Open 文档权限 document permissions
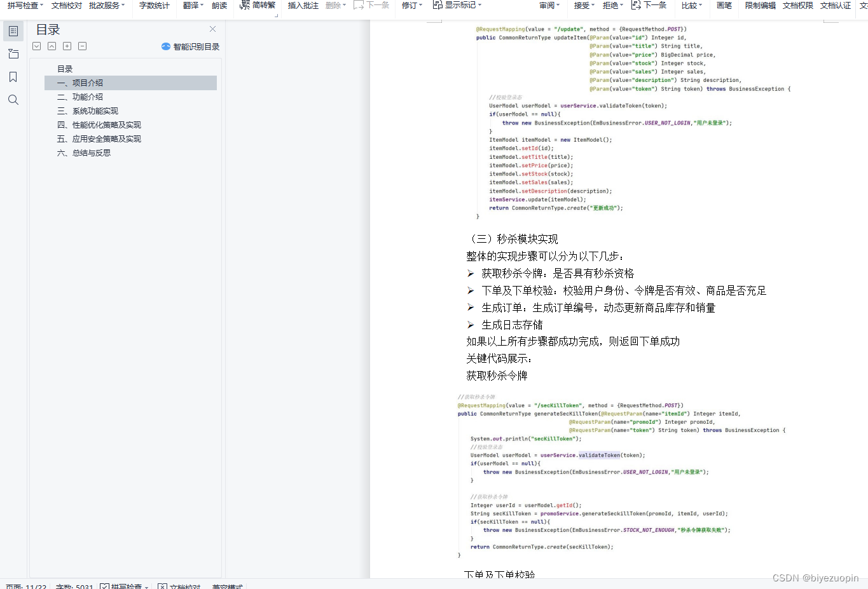Screen dimensions: 868x589 (797, 6)
